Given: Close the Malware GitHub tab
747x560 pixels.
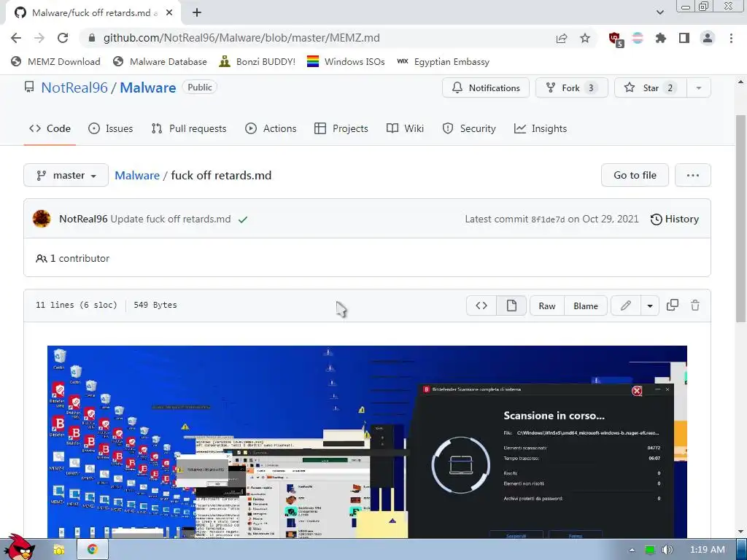Looking at the screenshot, I should (x=169, y=13).
